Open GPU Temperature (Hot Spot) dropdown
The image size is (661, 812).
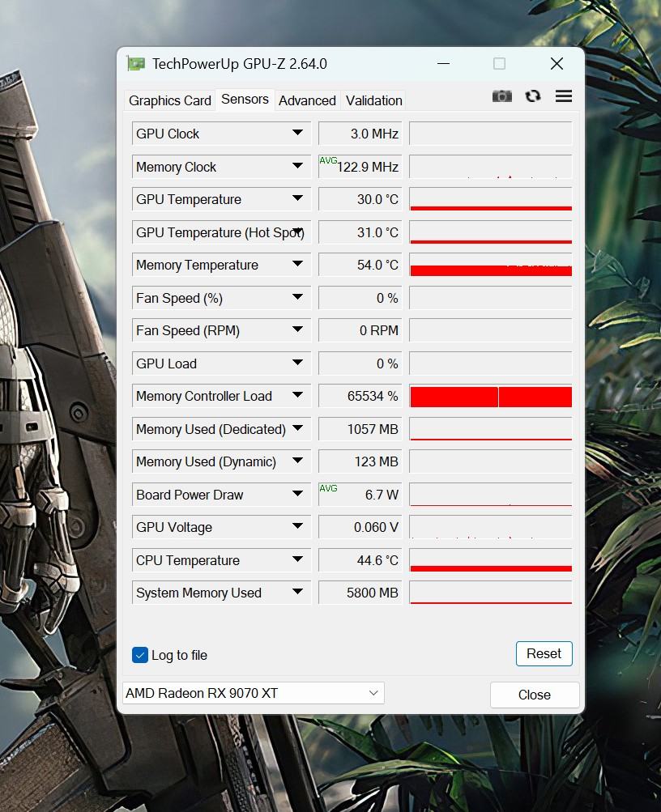coord(297,232)
